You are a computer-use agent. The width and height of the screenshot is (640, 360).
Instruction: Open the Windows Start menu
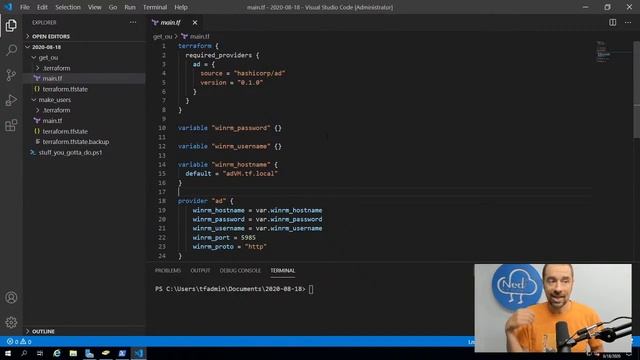8,353
